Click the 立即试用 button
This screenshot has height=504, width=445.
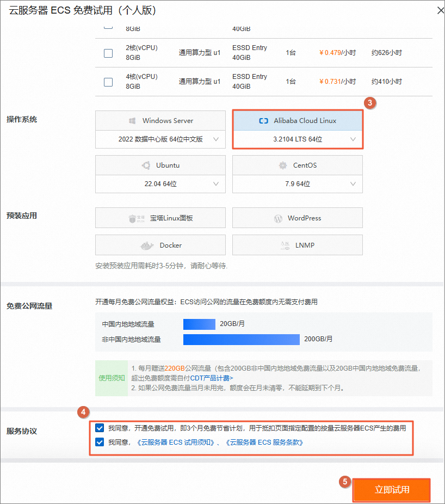tap(392, 490)
